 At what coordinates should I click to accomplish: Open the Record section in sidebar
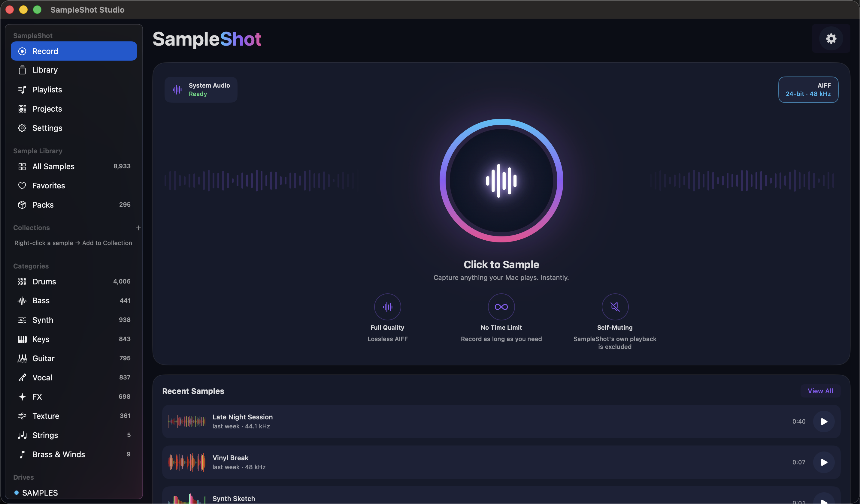point(74,51)
